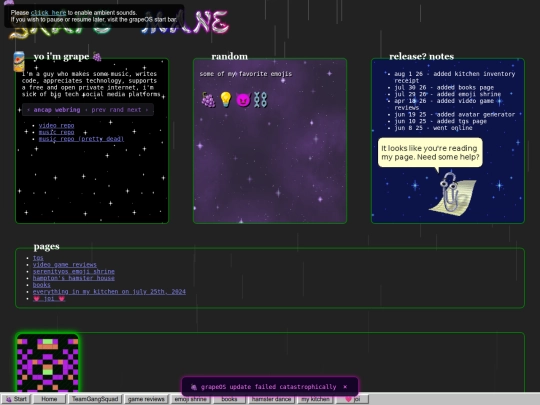540x405 pixels.
Task: Open books from the start bar
Action: point(229,399)
